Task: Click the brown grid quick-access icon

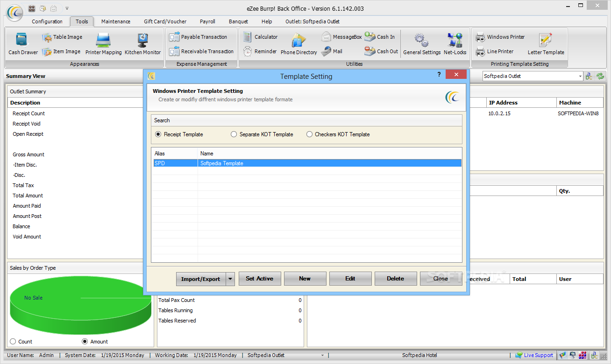Action: [x=32, y=8]
